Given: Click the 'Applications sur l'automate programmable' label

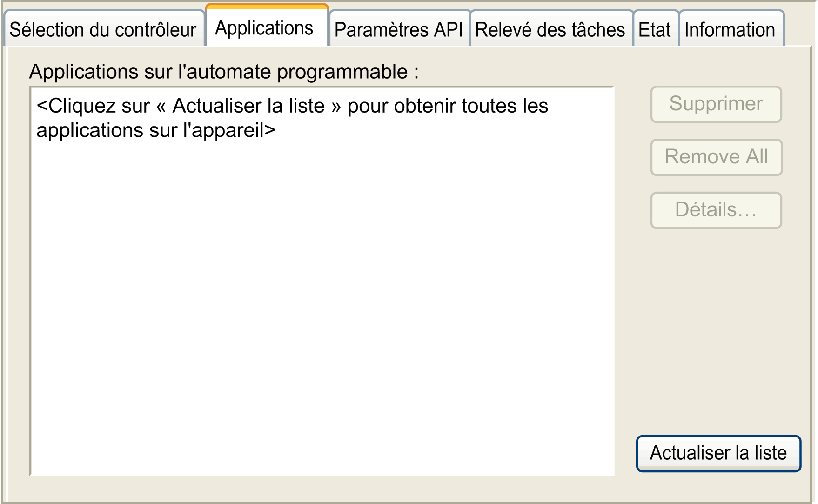Looking at the screenshot, I should click(224, 72).
